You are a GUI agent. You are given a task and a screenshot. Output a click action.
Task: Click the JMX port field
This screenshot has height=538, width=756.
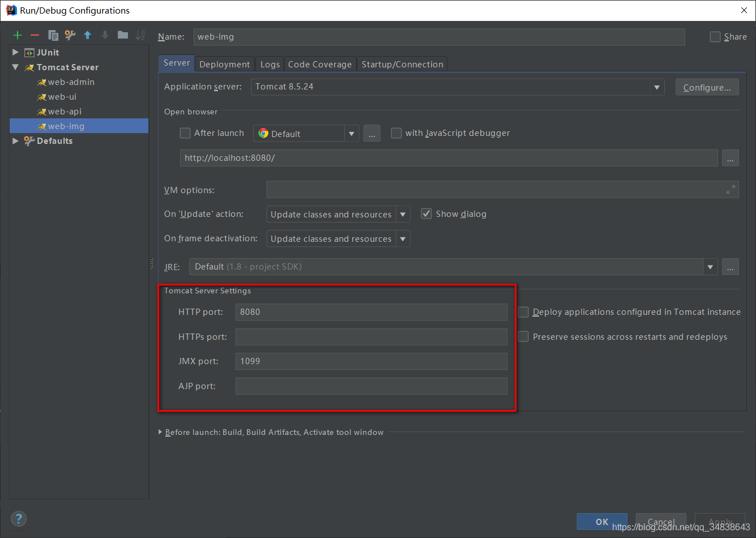coord(371,361)
